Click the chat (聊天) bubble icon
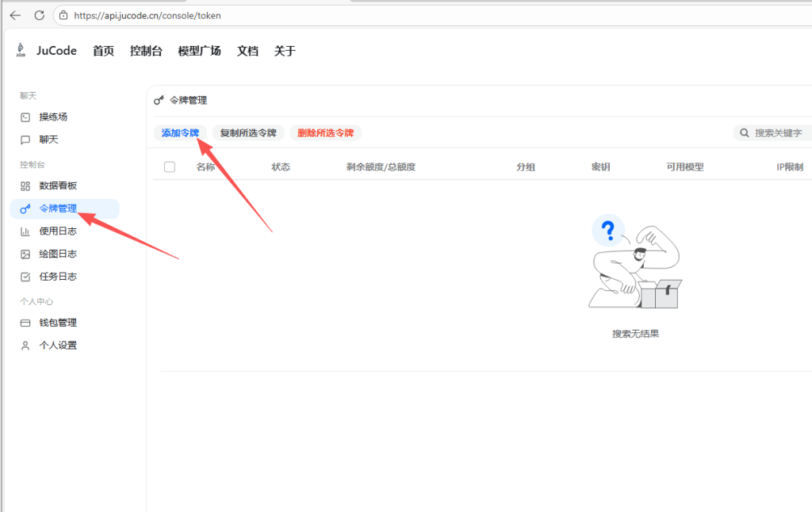 [x=25, y=139]
